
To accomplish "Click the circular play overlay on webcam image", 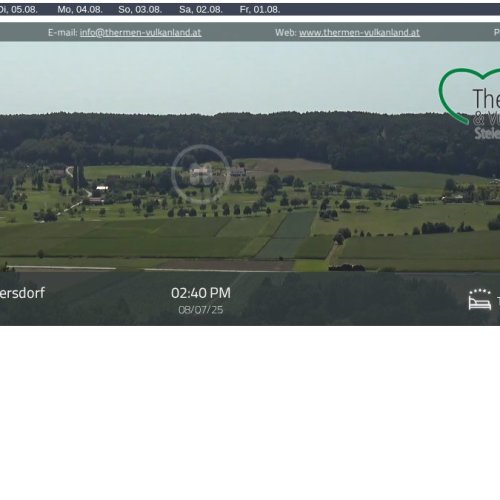I will [201, 174].
